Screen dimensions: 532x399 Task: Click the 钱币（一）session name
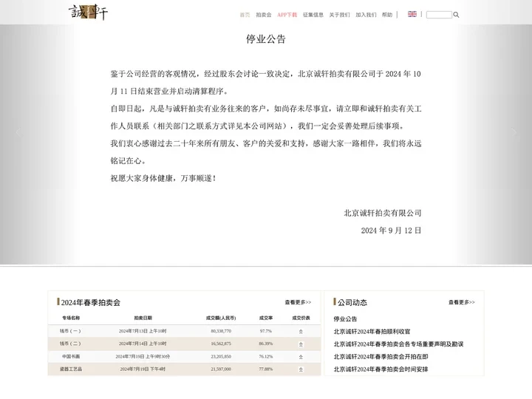[71, 331]
